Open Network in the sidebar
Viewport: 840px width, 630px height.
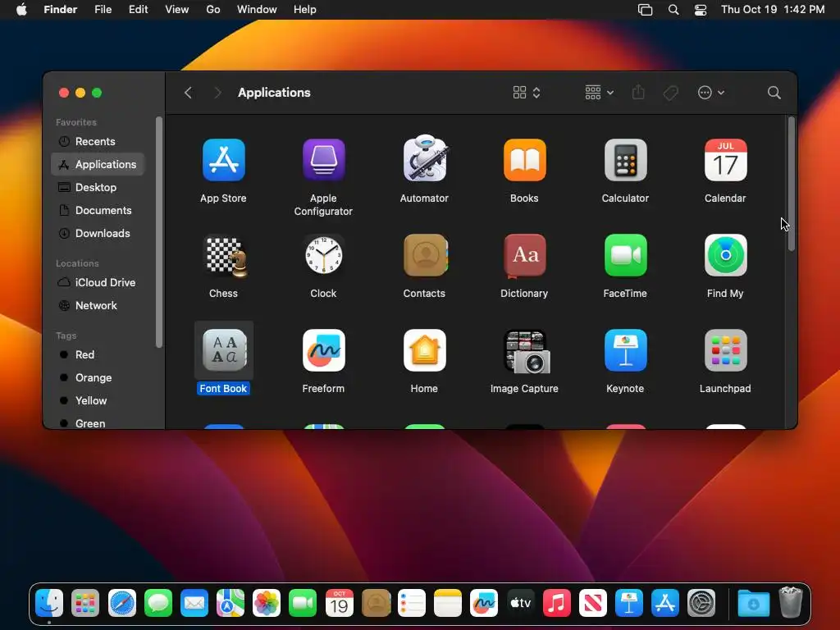98,305
